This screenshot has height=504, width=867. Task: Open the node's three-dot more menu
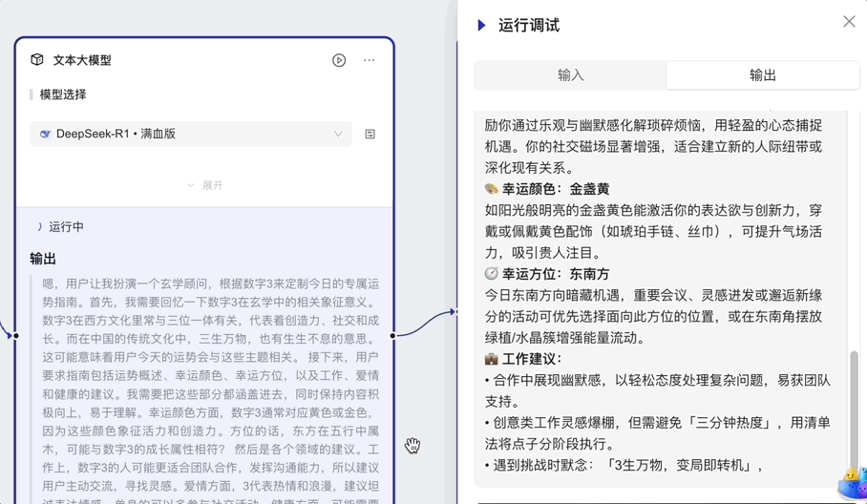pos(370,60)
